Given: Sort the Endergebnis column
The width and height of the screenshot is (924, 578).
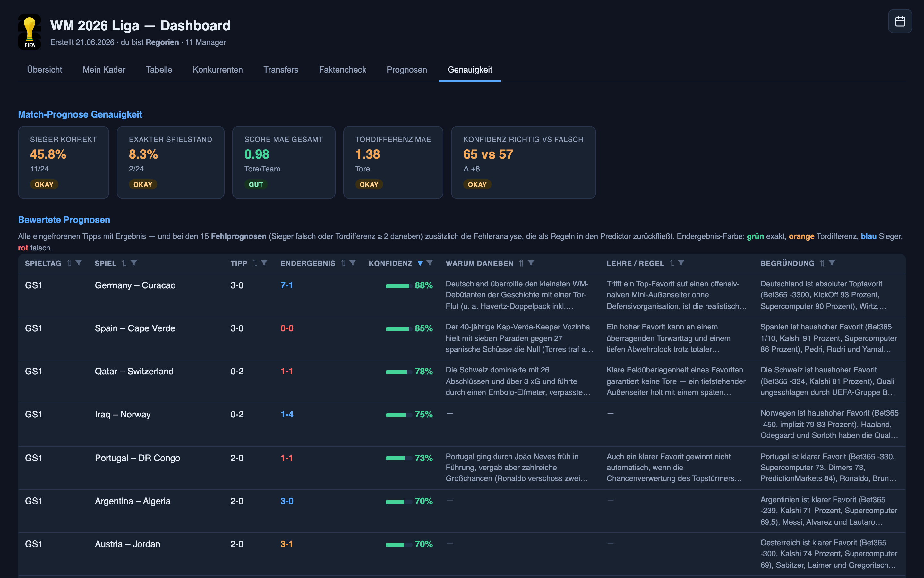Looking at the screenshot, I should [343, 263].
